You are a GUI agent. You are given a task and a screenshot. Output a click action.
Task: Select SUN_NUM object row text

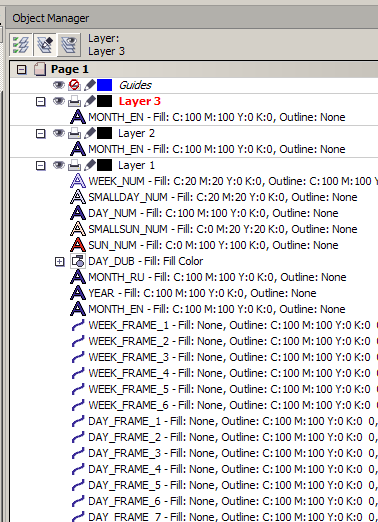click(213, 245)
